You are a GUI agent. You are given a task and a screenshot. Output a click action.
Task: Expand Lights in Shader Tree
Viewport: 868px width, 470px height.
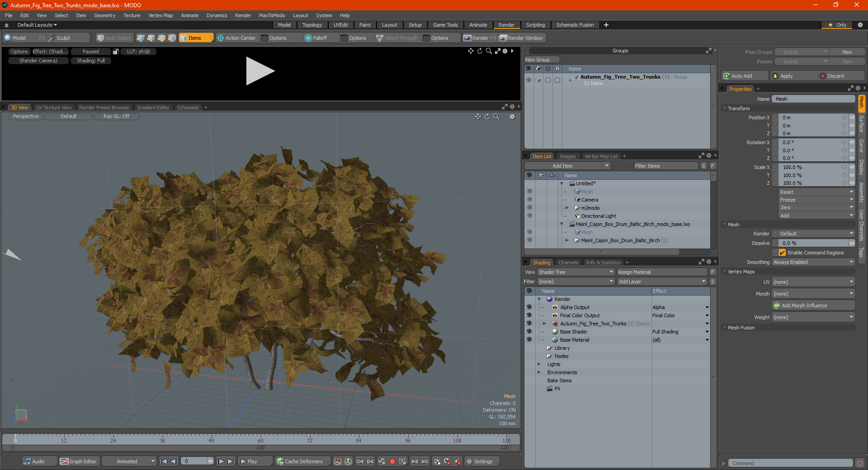(539, 364)
